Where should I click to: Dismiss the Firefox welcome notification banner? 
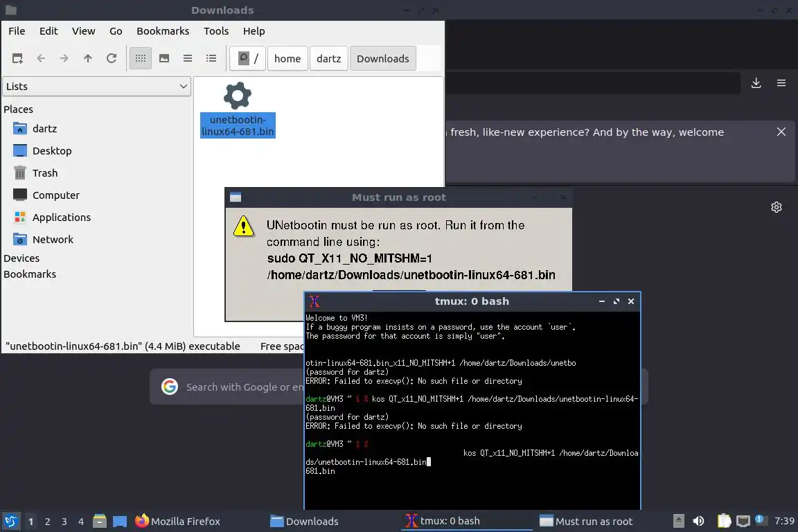(x=781, y=132)
